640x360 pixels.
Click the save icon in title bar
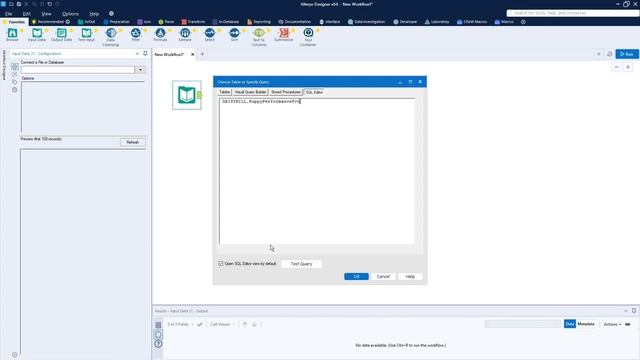[x=19, y=4]
